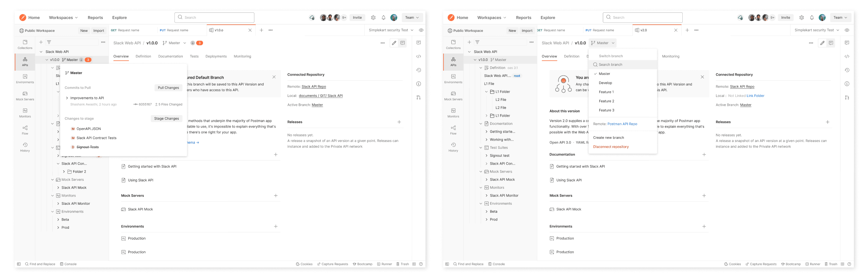The width and height of the screenshot is (868, 280).
Task: Choose the Develop branch in the right window list
Action: (623, 83)
